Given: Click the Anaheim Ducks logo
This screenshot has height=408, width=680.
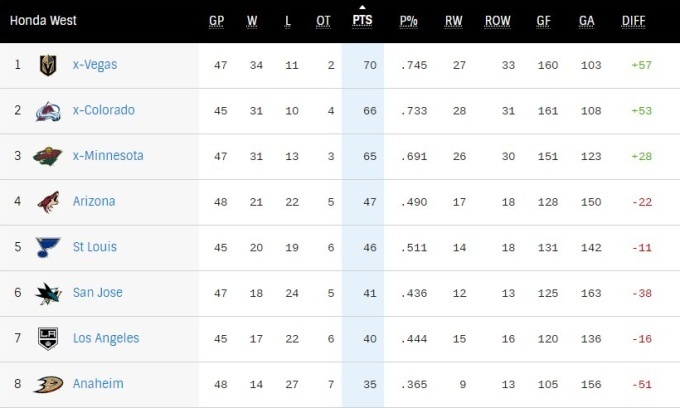Looking at the screenshot, I should [47, 384].
